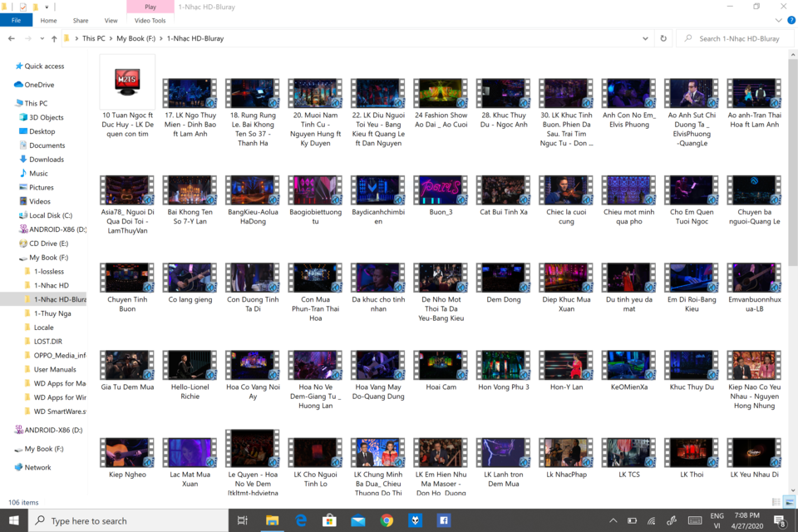Switch to the details view button
The image size is (798, 532).
(776, 502)
